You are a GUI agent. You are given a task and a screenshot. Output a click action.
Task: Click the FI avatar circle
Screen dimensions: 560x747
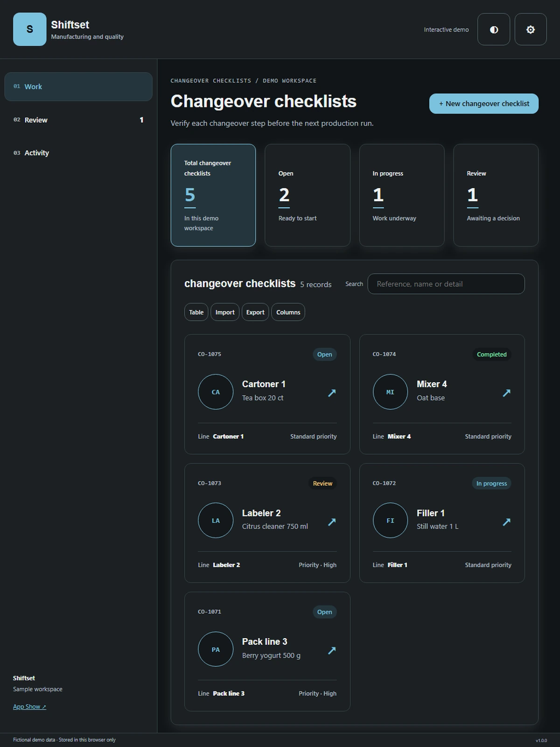tap(390, 521)
